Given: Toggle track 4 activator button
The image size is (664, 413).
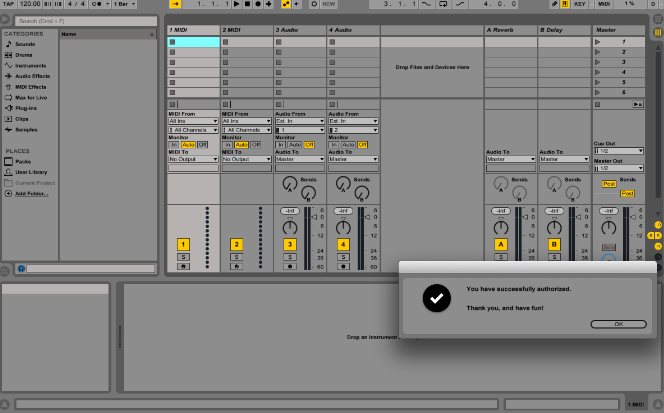Looking at the screenshot, I should [x=343, y=244].
